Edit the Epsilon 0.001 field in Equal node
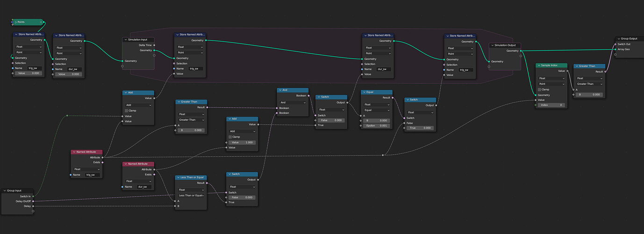644x234 pixels. [x=378, y=126]
